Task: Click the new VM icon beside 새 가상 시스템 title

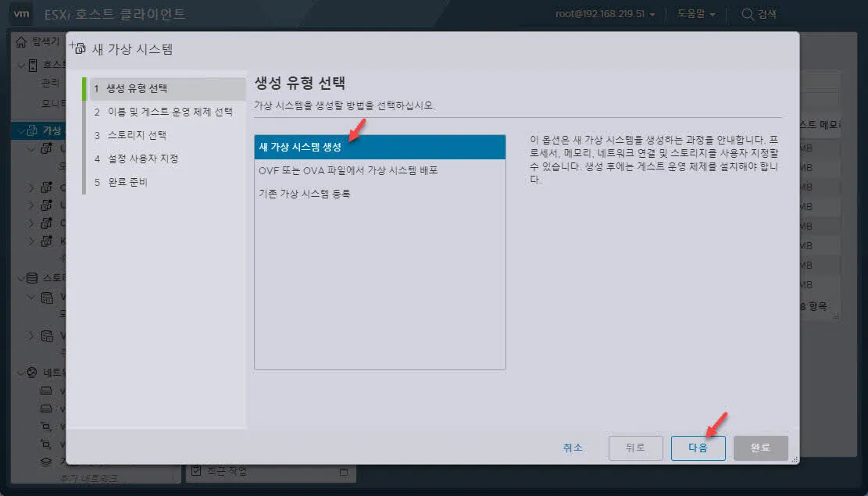Action: pyautogui.click(x=77, y=46)
